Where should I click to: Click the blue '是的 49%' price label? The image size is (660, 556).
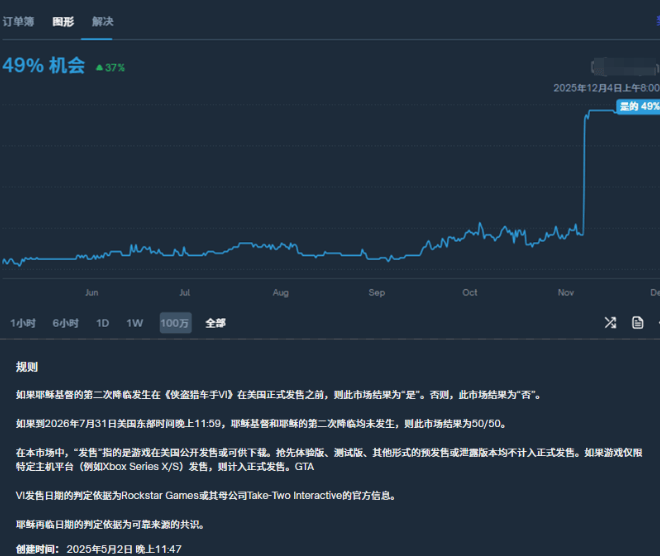(637, 106)
